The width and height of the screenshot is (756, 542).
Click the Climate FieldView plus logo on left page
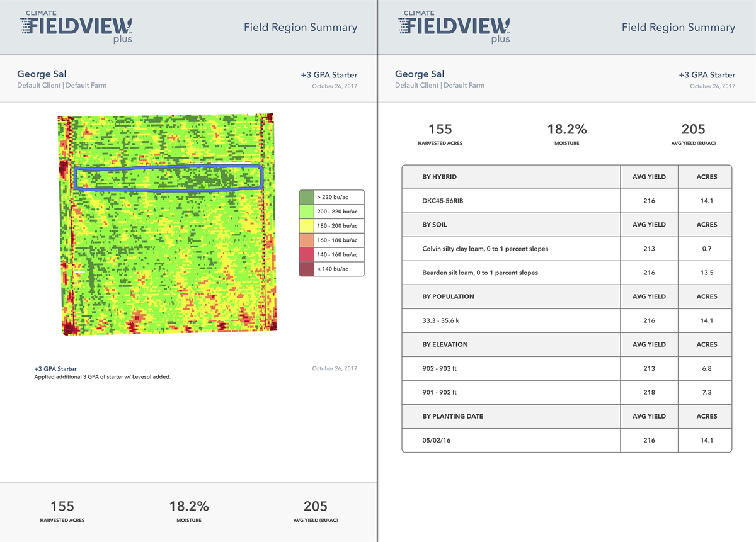77,26
